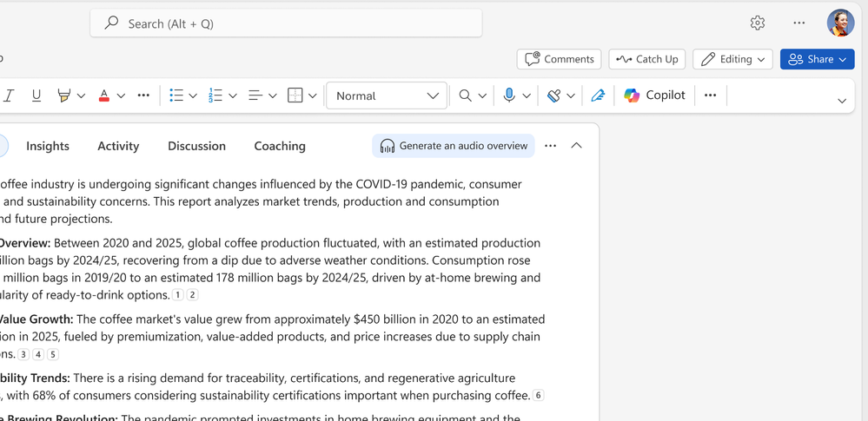Click the table insert icon
Screen dimensions: 868x421
pyautogui.click(x=295, y=95)
